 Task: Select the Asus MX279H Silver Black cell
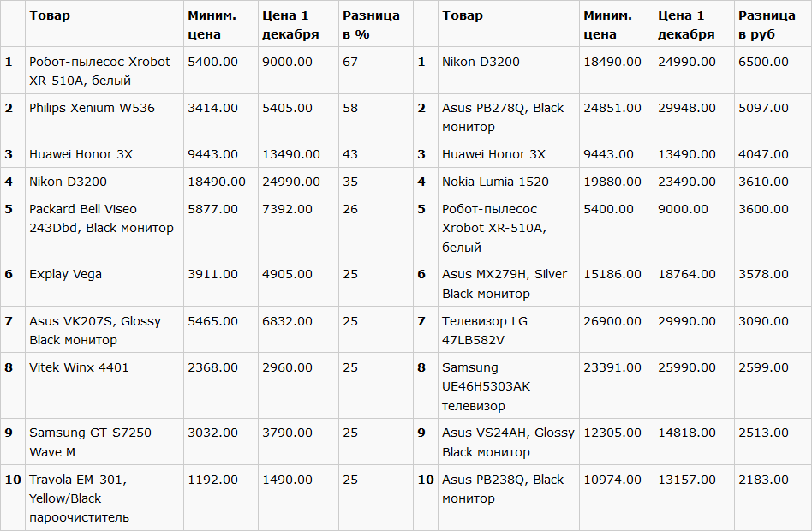[x=505, y=283]
